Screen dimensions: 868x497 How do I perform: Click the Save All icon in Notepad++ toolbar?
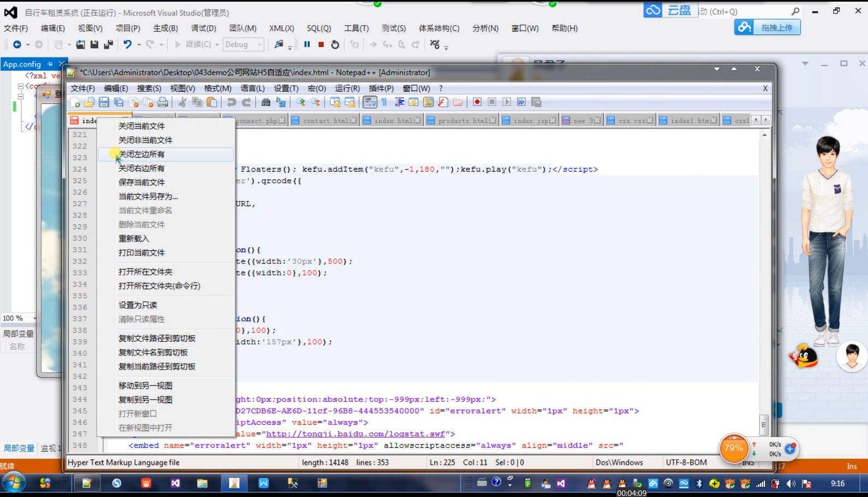119,102
